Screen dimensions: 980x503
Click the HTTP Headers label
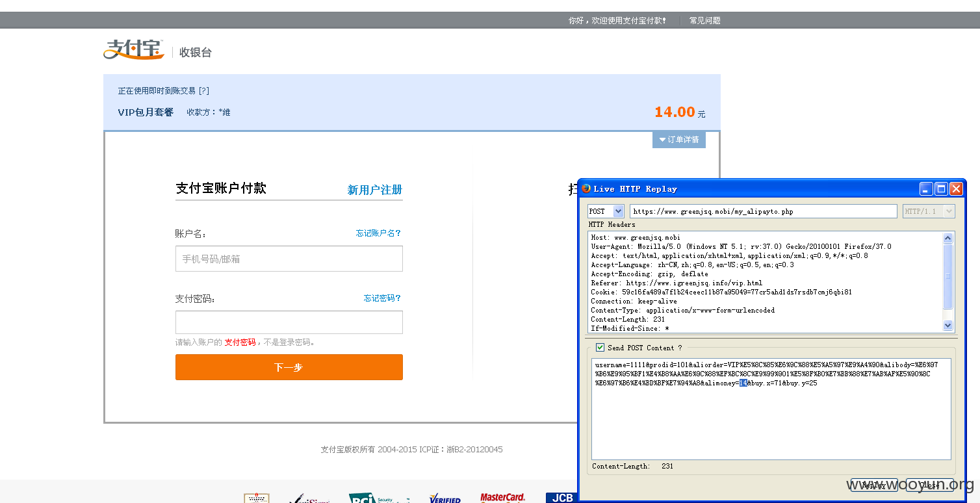pyautogui.click(x=612, y=225)
